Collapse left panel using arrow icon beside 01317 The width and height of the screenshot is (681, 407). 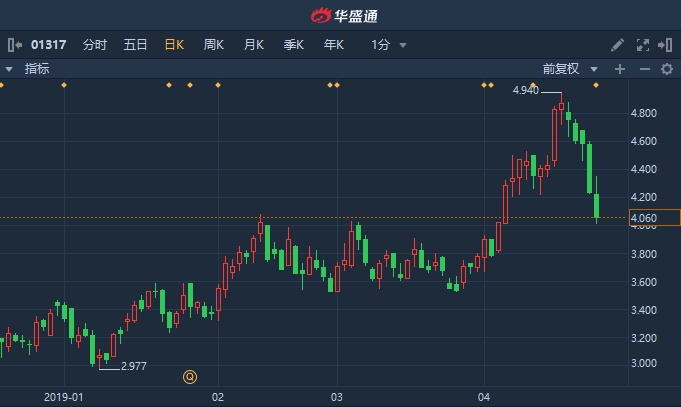(15, 45)
